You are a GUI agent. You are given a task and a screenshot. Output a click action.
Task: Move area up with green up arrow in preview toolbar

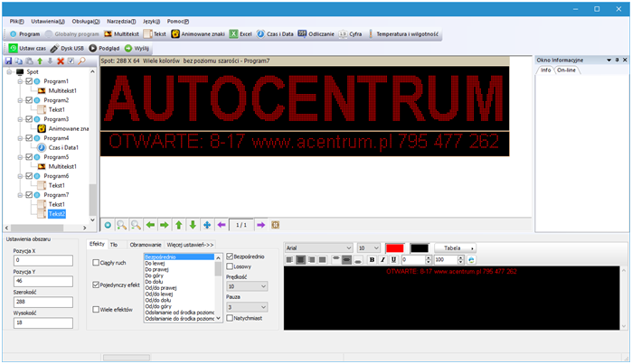coord(178,225)
